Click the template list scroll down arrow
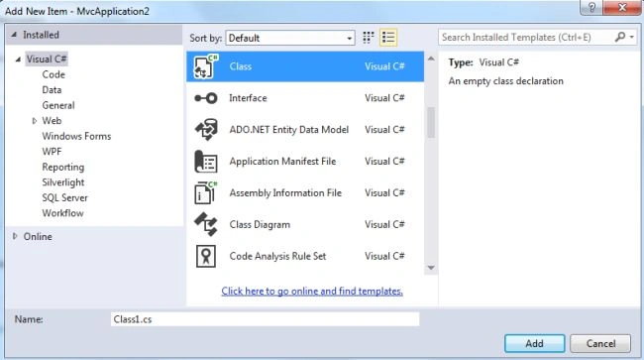644x360 pixels. pos(431,268)
